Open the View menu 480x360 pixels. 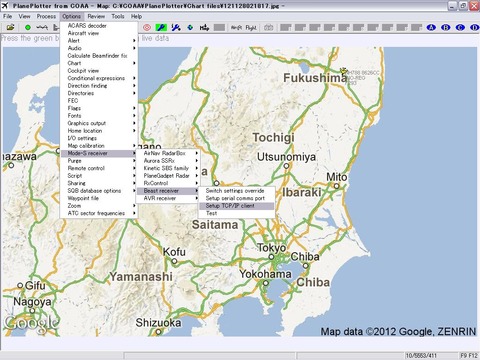[x=24, y=16]
